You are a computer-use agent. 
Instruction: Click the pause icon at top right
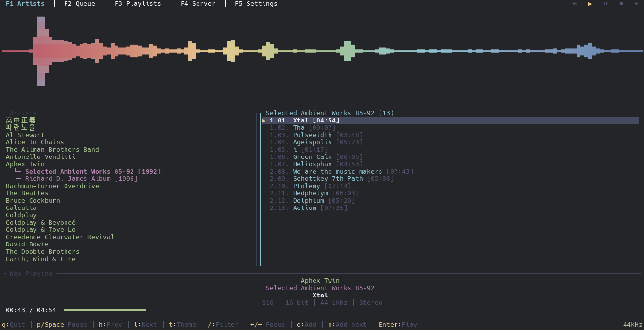pos(606,4)
